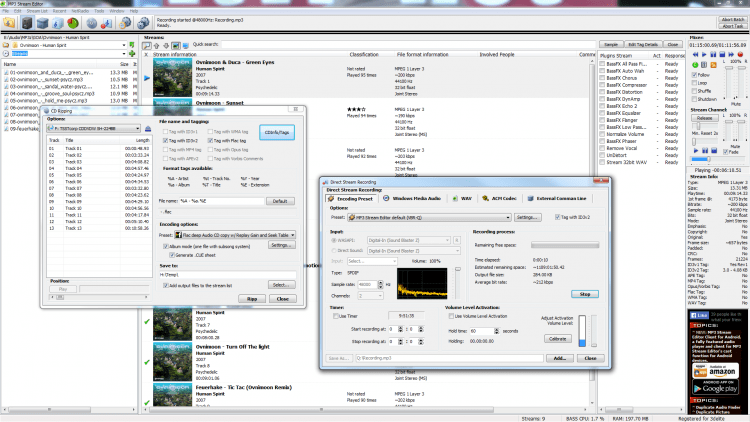Switch to Windows Media Audio tab
This screenshot has height=422, width=750.
pos(412,199)
